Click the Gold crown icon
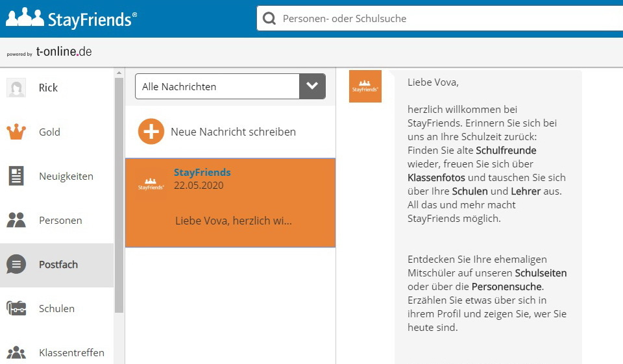Image resolution: width=623 pixels, height=364 pixels. pyautogui.click(x=16, y=132)
